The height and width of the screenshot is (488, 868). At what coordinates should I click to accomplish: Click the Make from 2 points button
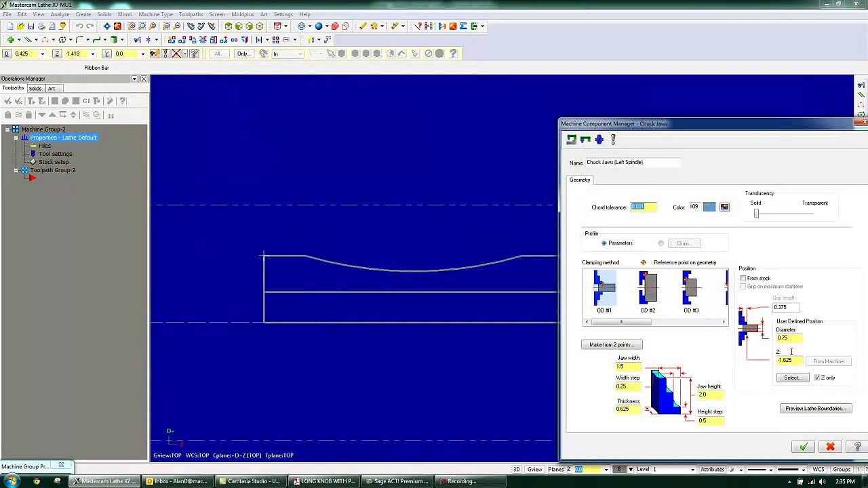pos(611,345)
